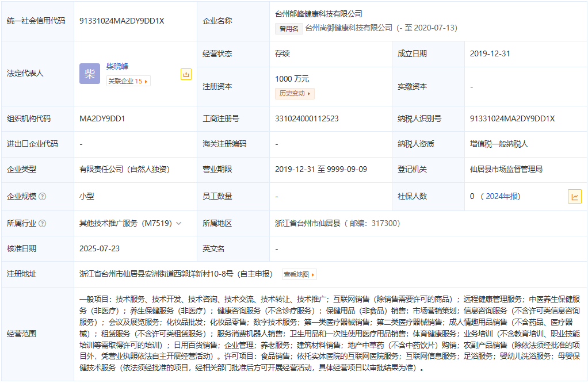Open the chart icon in 社保人数 row
The width and height of the screenshot is (588, 383).
pos(574,197)
